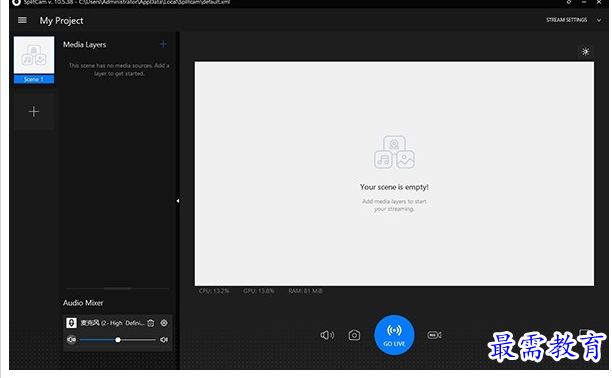The width and height of the screenshot is (612, 378).
Task: Click the CPU usage readout
Action: tap(214, 291)
